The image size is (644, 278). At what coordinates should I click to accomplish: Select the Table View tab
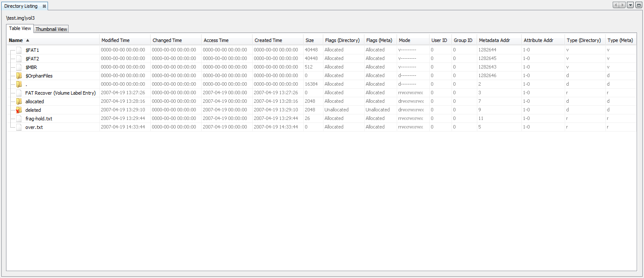[x=20, y=28]
